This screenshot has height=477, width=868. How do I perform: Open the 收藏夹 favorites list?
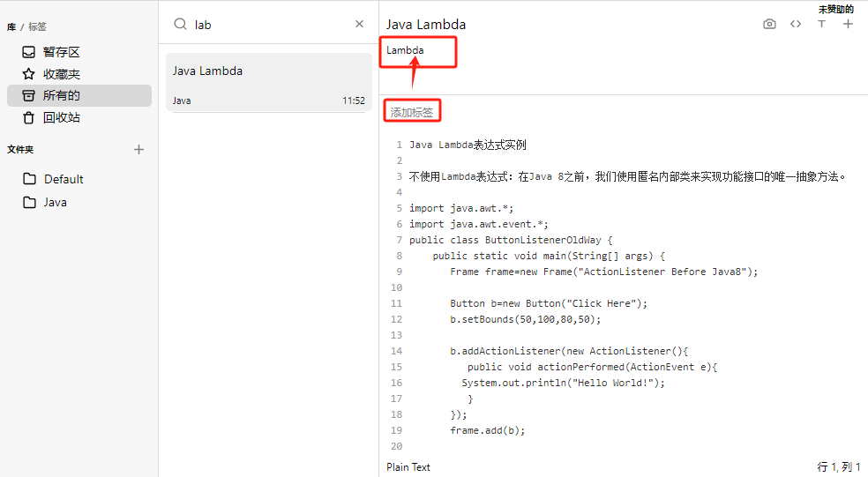79,74
